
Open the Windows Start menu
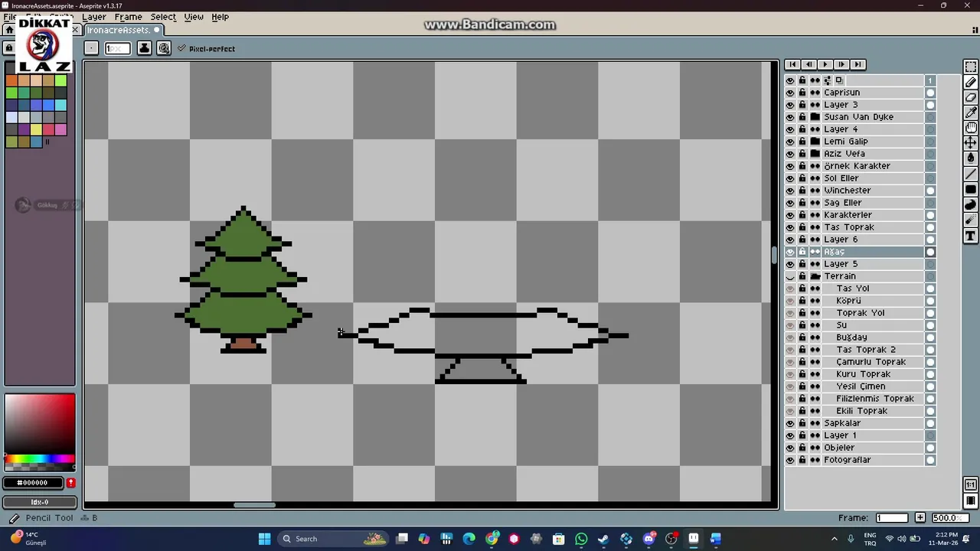point(264,539)
